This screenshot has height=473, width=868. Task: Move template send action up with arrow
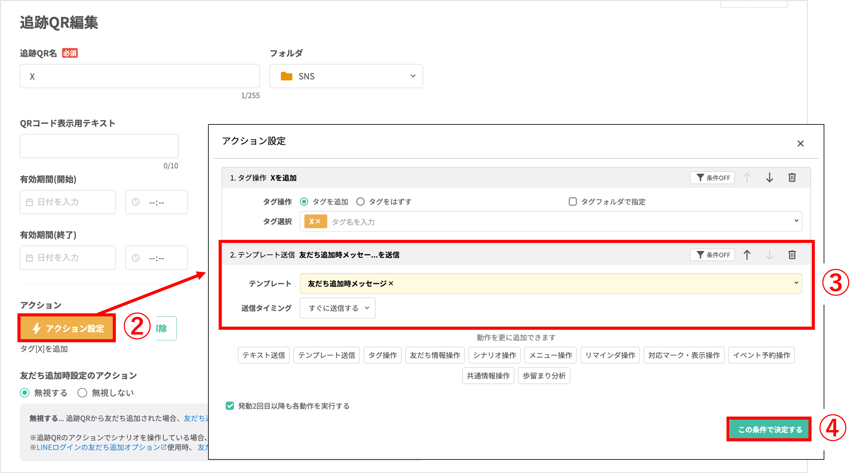pyautogui.click(x=747, y=255)
